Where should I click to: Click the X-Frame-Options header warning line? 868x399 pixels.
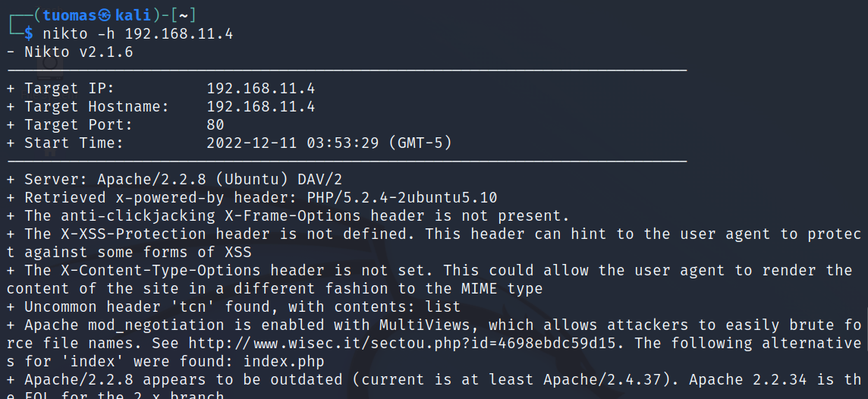[x=288, y=215]
